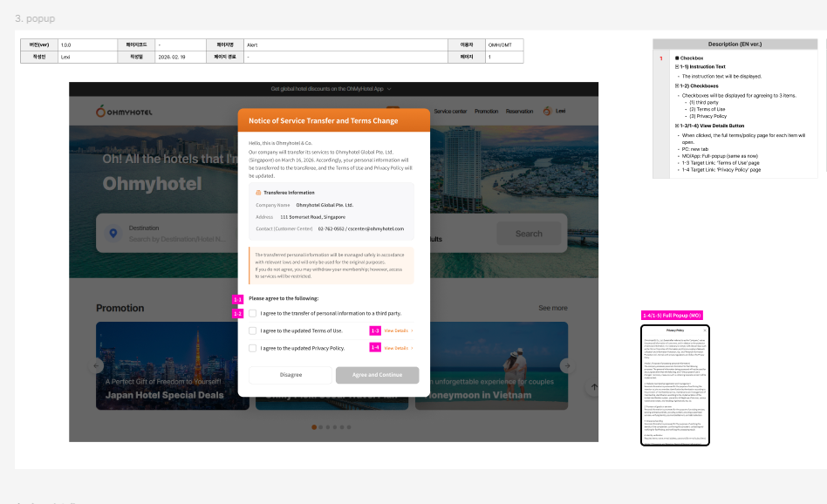
Task: Collapse the View Details Button section
Action: pos(677,126)
